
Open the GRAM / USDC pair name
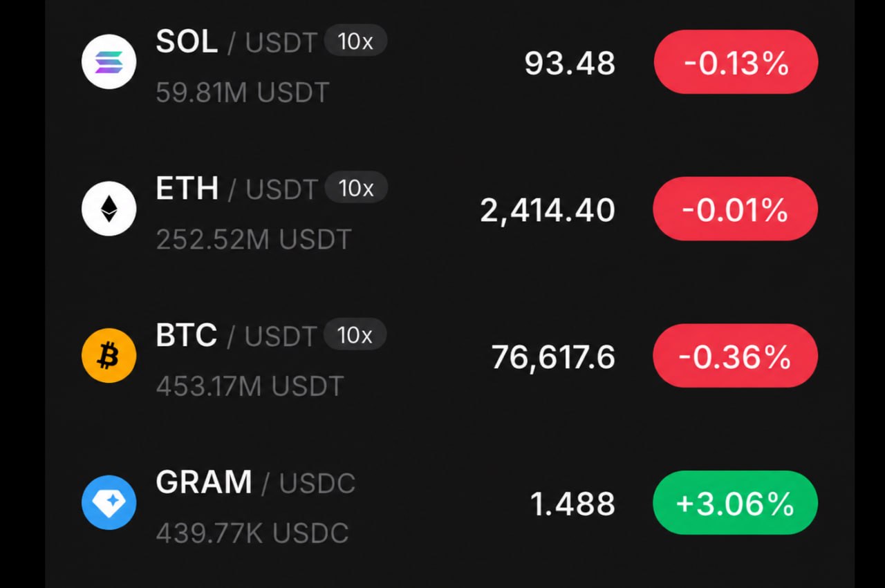255,483
